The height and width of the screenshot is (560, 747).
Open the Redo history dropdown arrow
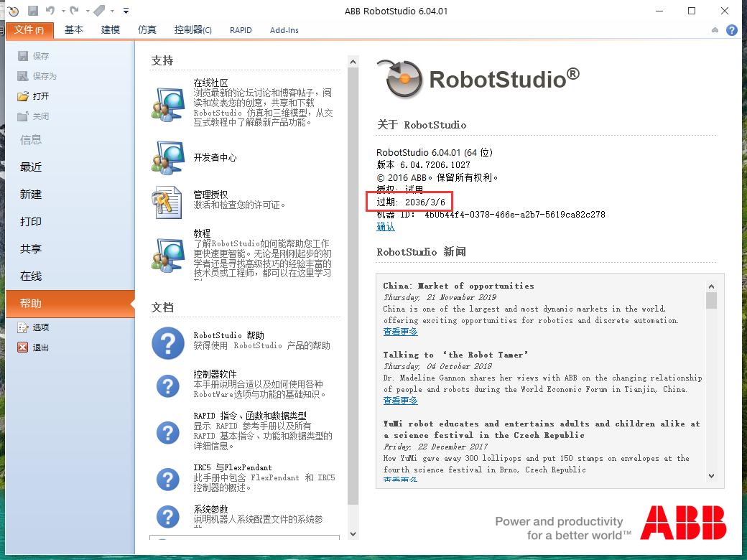pyautogui.click(x=88, y=11)
